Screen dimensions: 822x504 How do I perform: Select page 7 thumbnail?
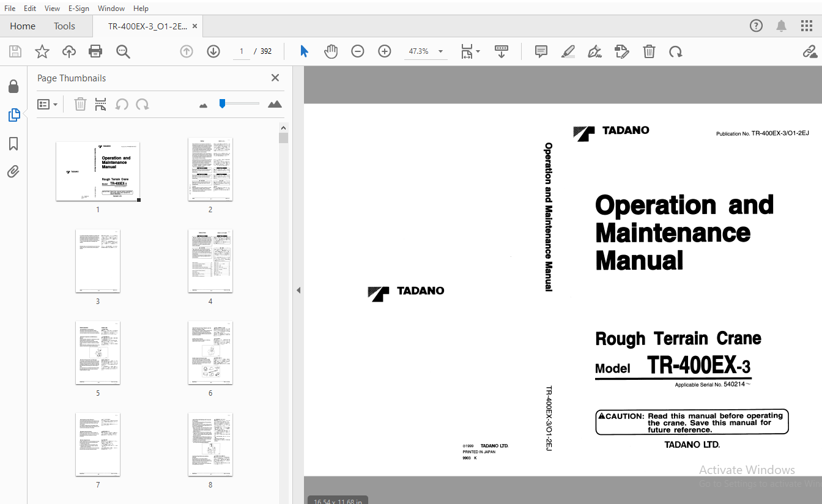tap(98, 444)
